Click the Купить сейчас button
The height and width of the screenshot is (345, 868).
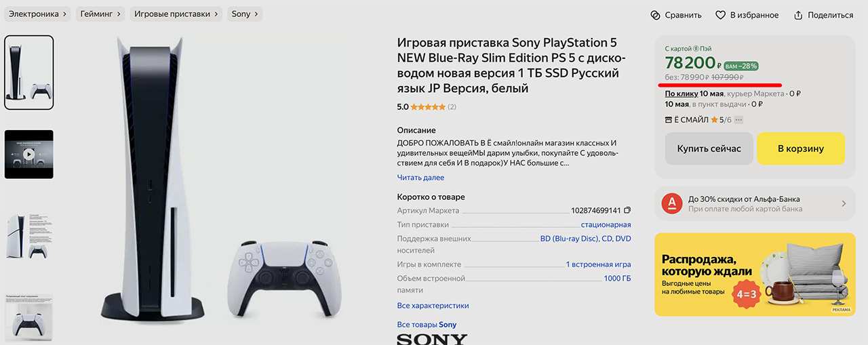point(709,148)
